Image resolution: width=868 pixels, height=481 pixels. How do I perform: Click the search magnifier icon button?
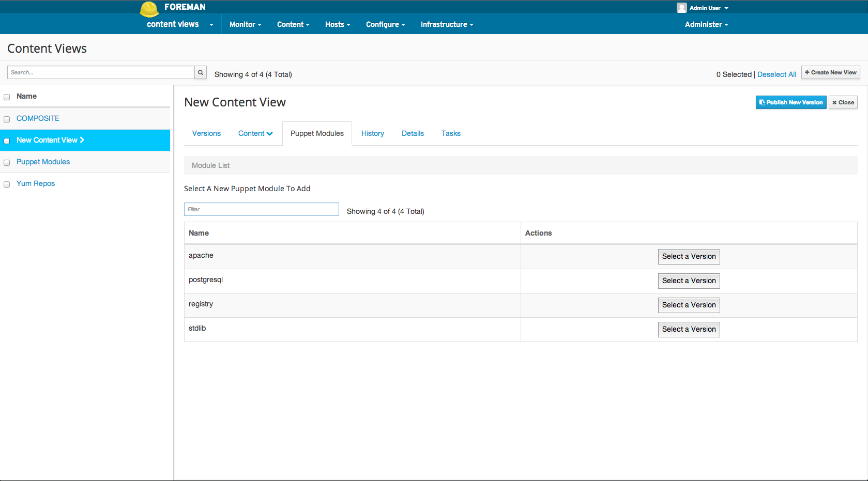(201, 73)
